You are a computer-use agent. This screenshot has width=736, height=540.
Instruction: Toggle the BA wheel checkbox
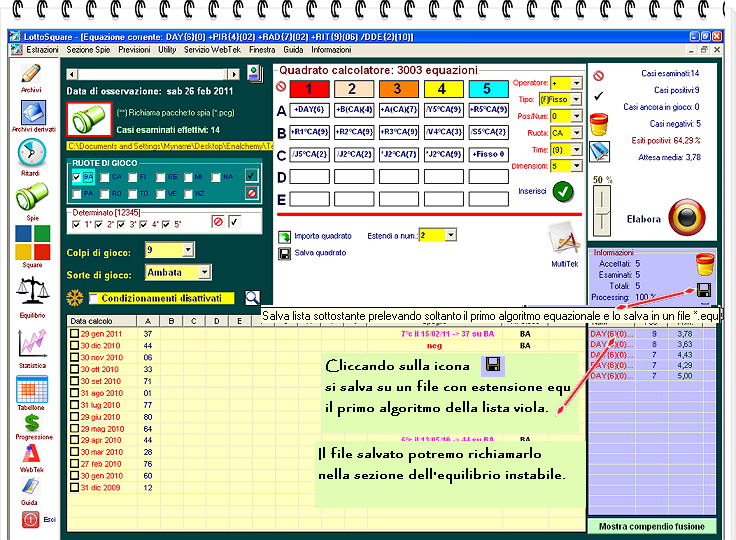(77, 177)
